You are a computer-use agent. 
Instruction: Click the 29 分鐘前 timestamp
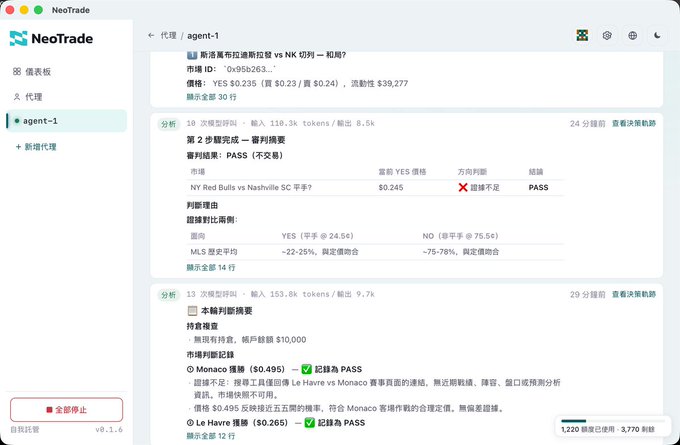587,294
